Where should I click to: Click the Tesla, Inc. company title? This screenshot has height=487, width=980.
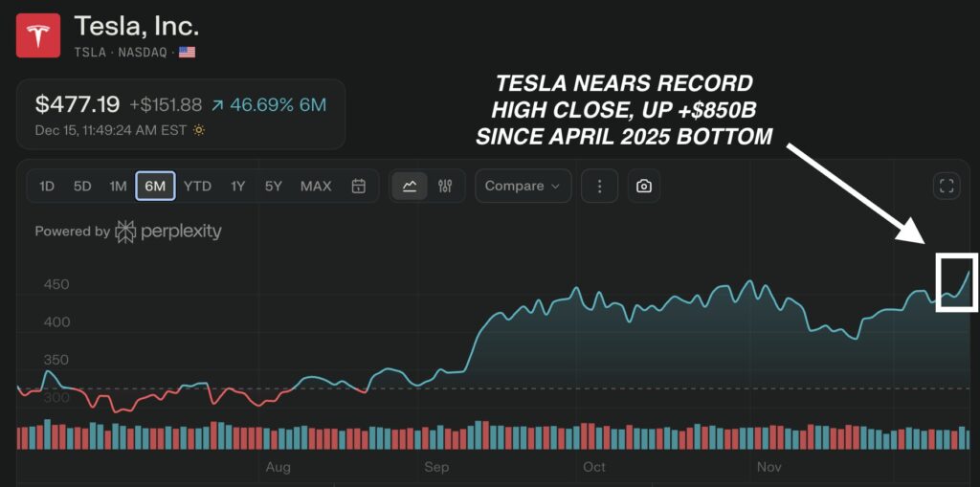click(137, 26)
